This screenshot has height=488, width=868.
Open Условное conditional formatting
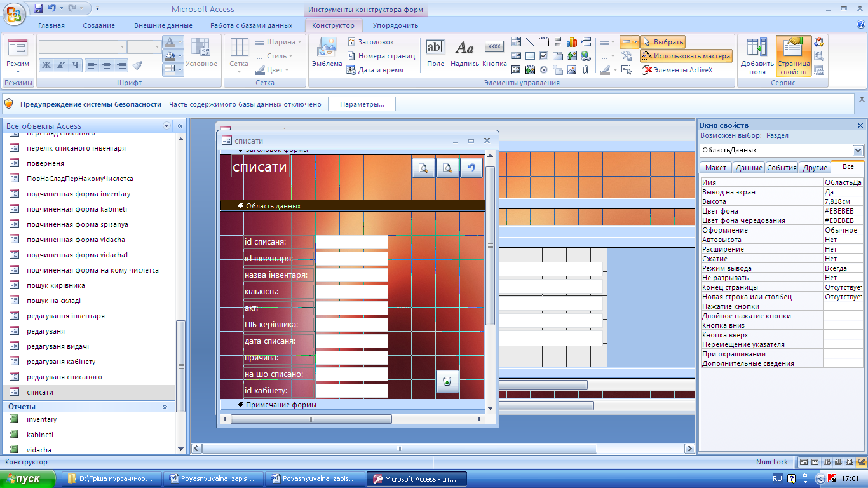tap(201, 53)
